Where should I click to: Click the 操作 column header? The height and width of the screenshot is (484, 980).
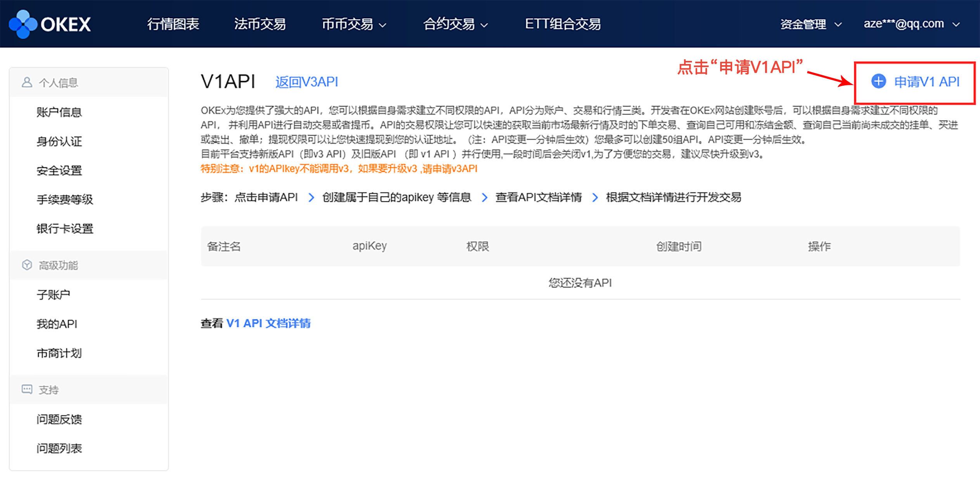(819, 246)
